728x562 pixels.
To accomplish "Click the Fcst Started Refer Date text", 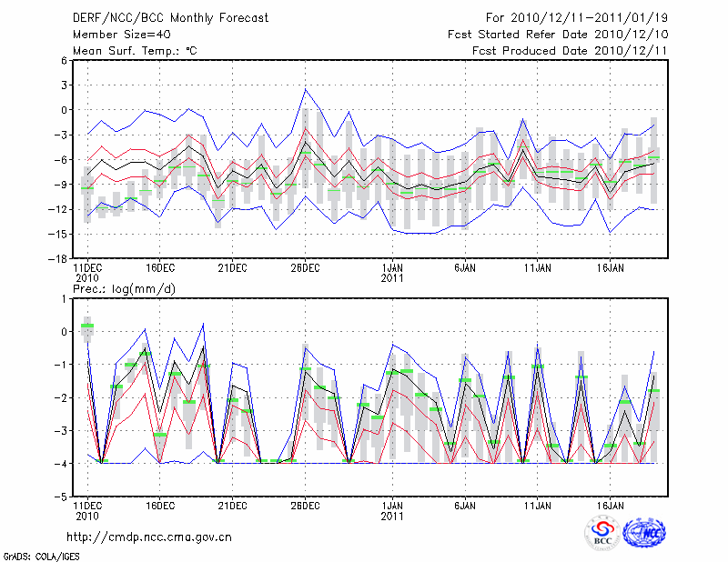I will pos(558,34).
